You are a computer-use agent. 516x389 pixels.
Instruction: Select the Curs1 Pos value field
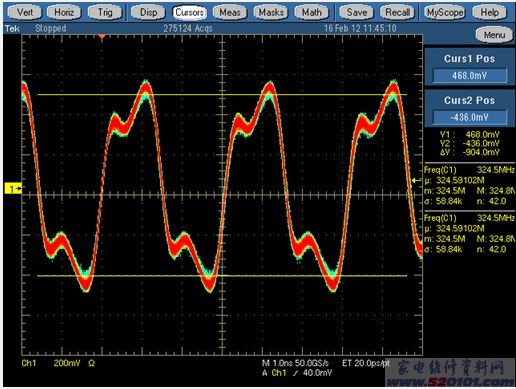coord(469,76)
